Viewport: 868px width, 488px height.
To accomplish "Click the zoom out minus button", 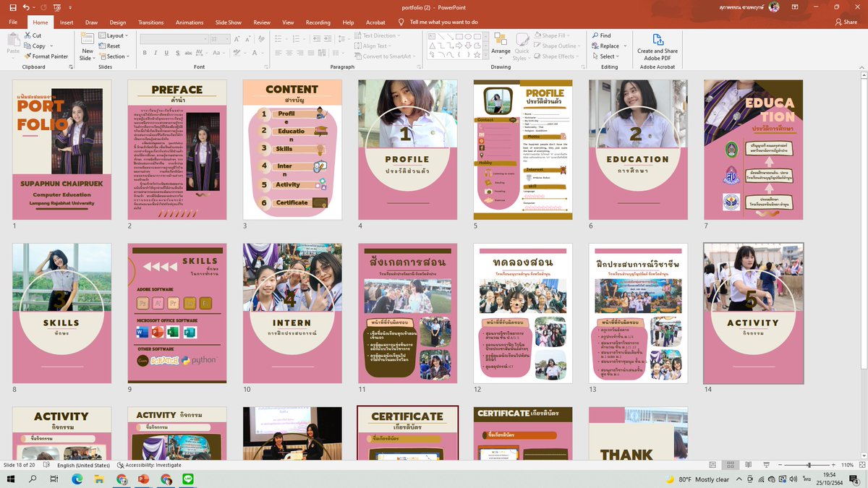I will pos(780,465).
